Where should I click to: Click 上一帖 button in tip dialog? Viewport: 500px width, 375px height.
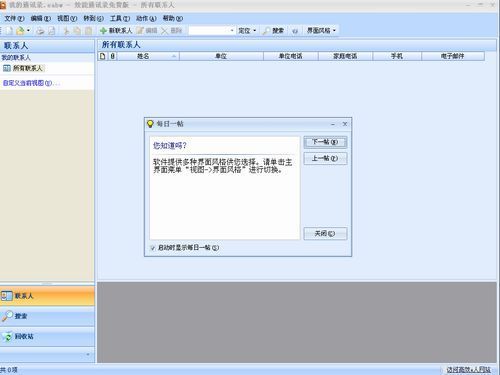point(325,158)
